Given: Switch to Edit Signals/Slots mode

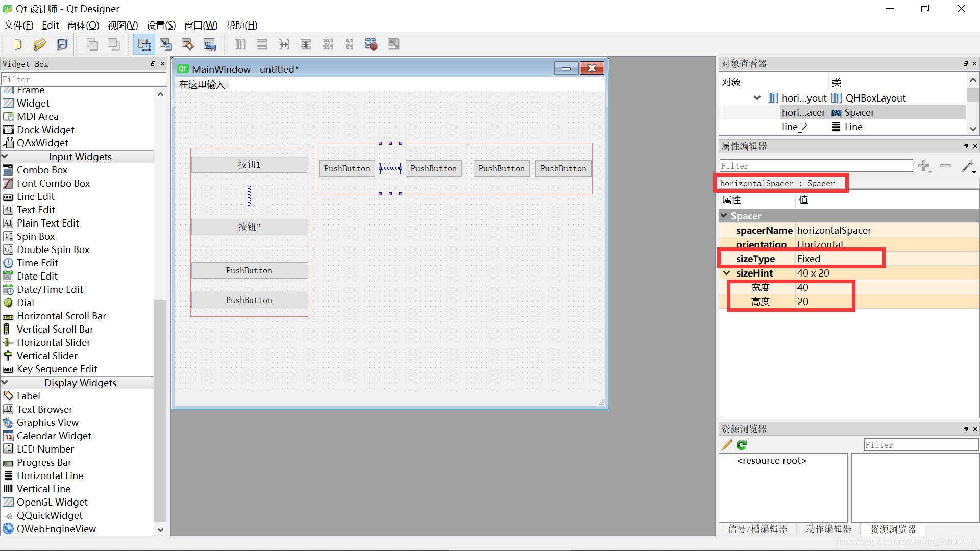Looking at the screenshot, I should tap(165, 44).
